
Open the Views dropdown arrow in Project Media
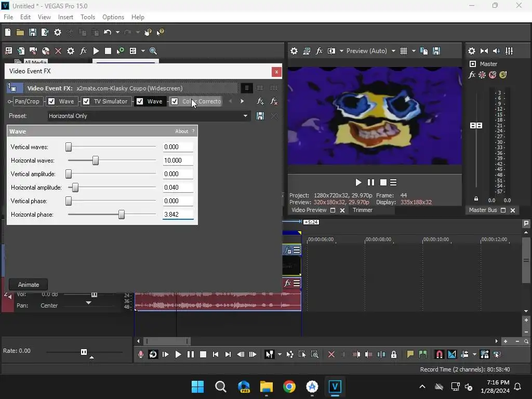[x=143, y=51]
